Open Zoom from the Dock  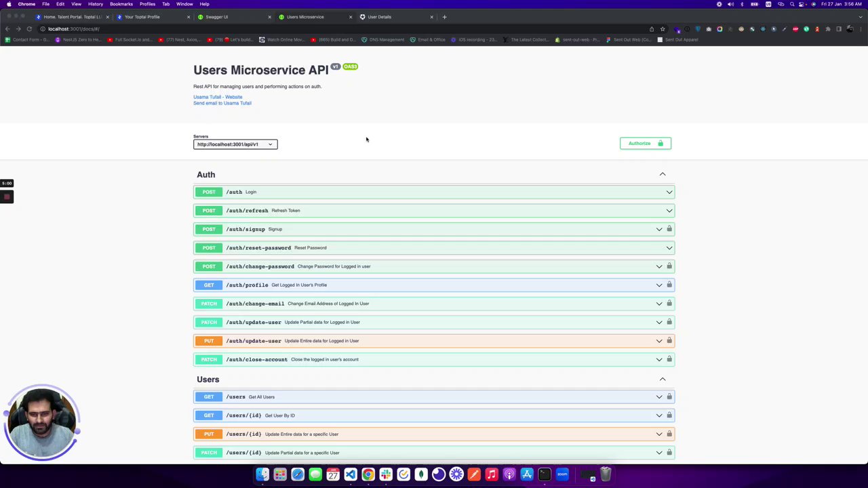click(562, 474)
